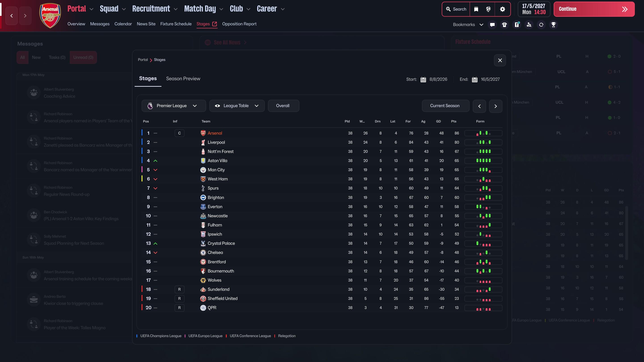The width and height of the screenshot is (644, 362).
Task: Click the Current Season button
Action: click(445, 106)
